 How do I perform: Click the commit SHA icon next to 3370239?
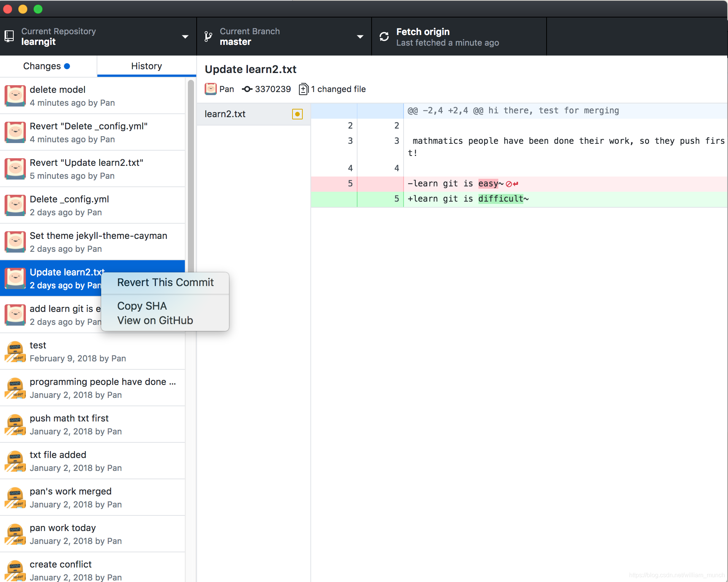point(247,89)
